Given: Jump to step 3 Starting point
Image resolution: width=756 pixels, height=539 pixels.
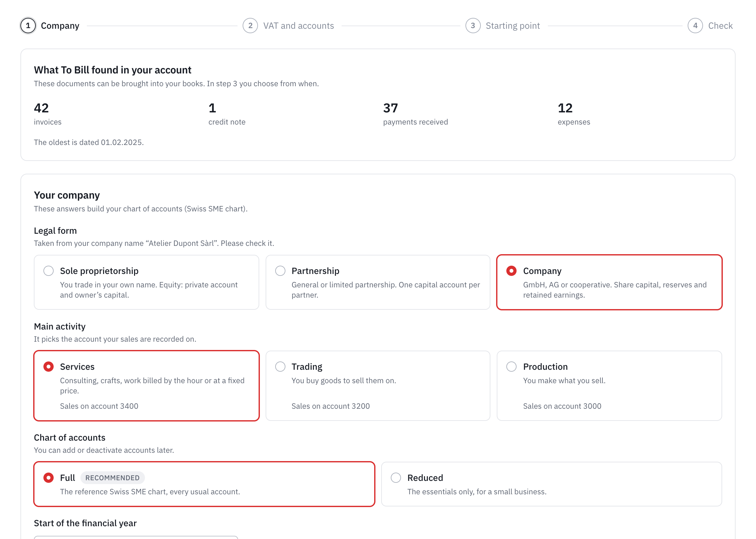Looking at the screenshot, I should [503, 26].
